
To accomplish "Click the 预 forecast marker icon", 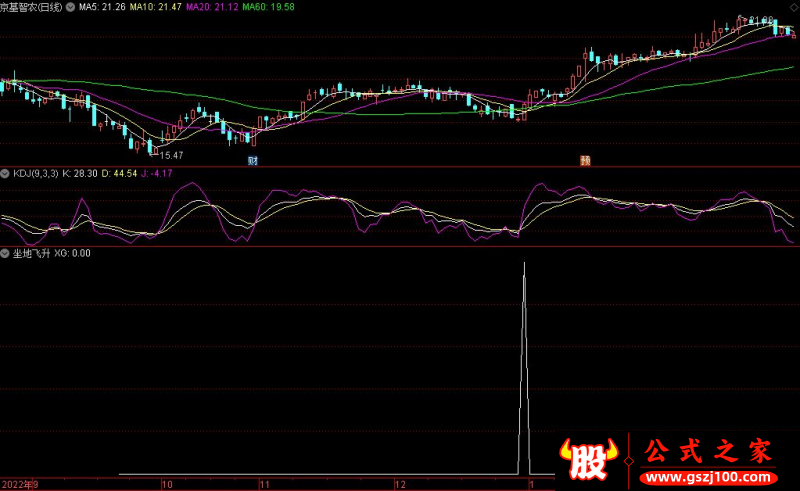I will [x=584, y=160].
